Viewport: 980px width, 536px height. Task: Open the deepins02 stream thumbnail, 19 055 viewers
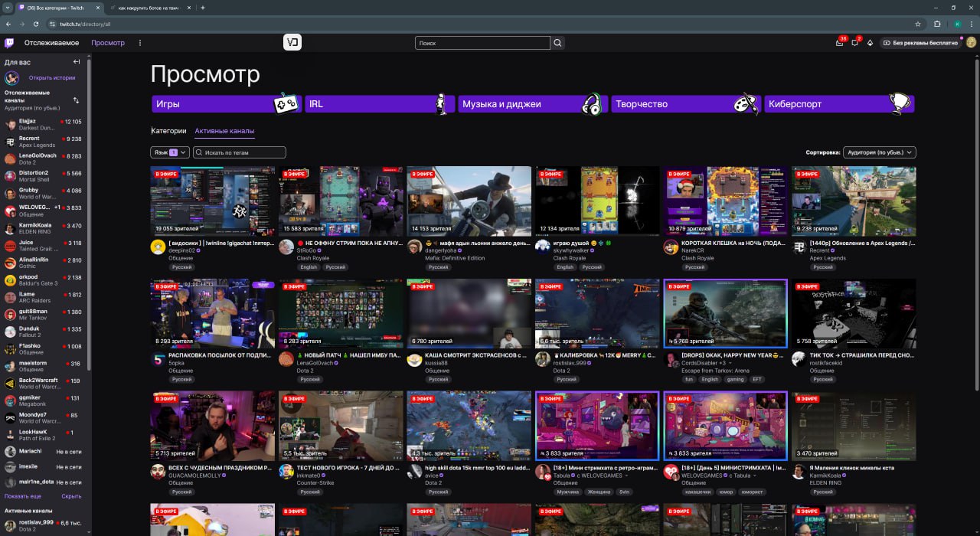[212, 201]
